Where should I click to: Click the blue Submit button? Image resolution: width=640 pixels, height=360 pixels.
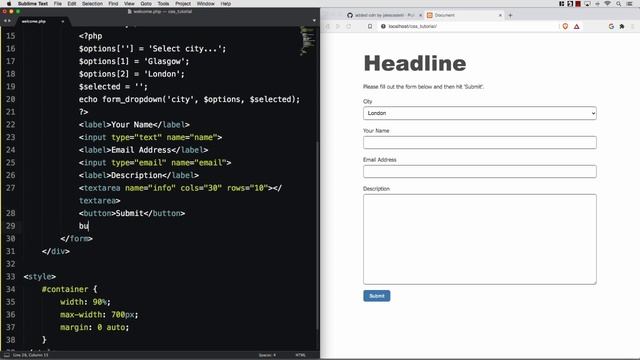click(377, 296)
